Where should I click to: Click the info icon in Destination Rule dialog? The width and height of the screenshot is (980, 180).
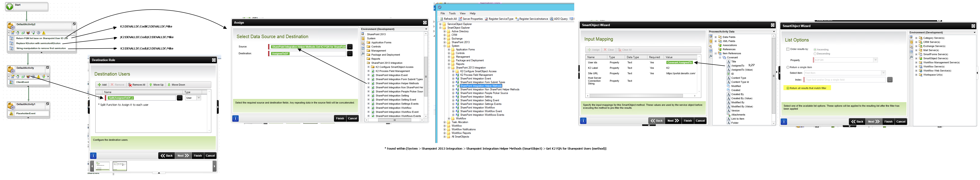click(x=93, y=155)
